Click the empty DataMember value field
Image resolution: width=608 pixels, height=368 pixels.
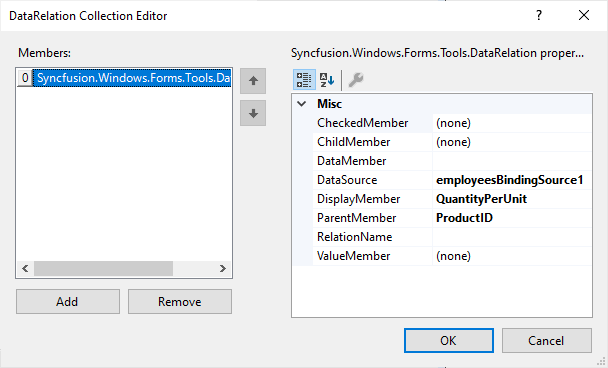click(512, 161)
